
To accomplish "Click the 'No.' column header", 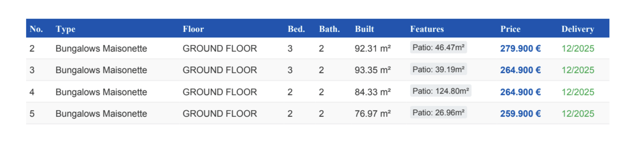I will point(36,29).
